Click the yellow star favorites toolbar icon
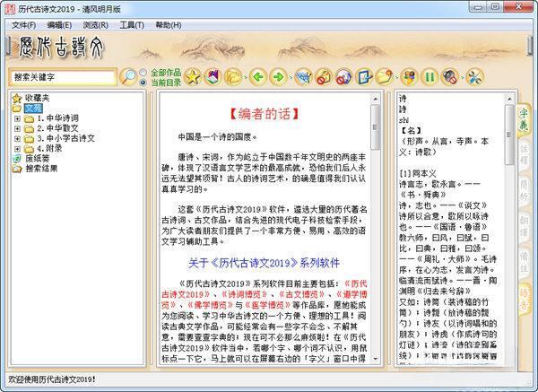 coord(192,77)
